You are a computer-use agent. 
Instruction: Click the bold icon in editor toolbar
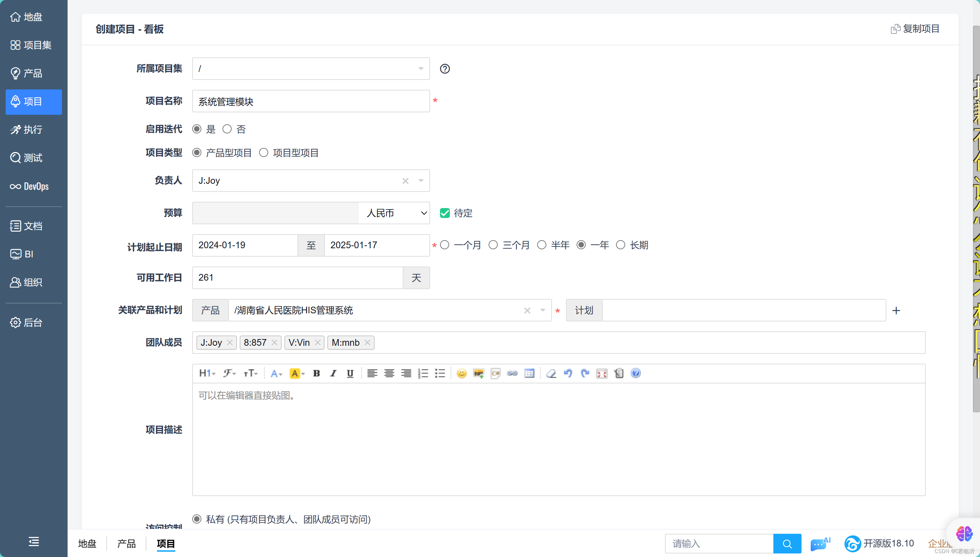click(316, 373)
